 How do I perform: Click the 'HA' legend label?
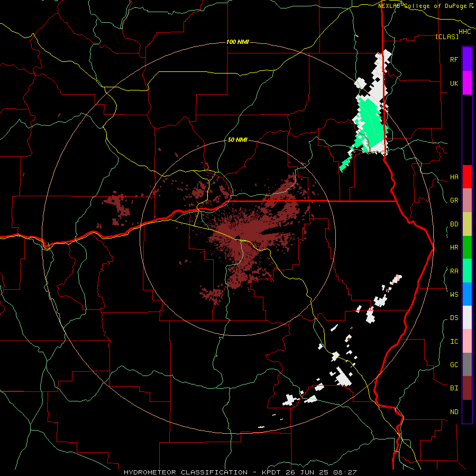(x=454, y=177)
